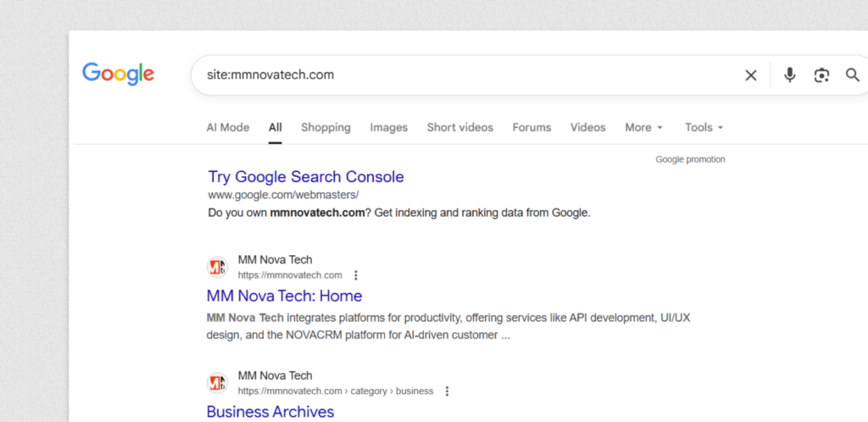
Task: Open the MM Nova Tech: Home result
Action: point(284,296)
